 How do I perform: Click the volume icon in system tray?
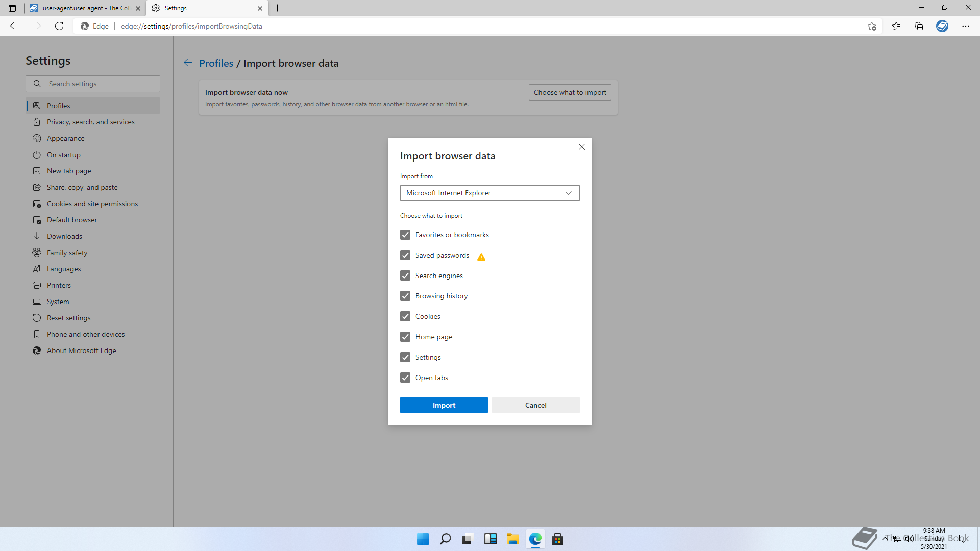point(909,538)
